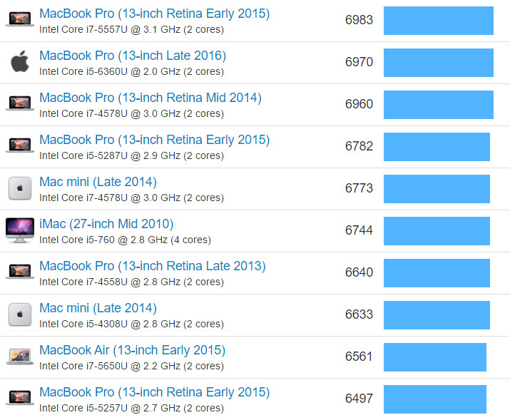The image size is (510, 420).
Task: Select score value 6744
Action: pyautogui.click(x=359, y=230)
